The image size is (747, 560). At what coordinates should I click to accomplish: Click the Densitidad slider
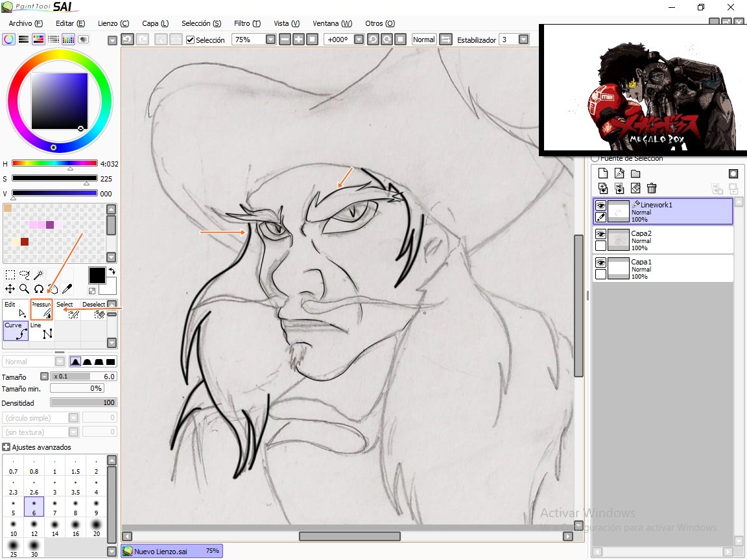84,402
